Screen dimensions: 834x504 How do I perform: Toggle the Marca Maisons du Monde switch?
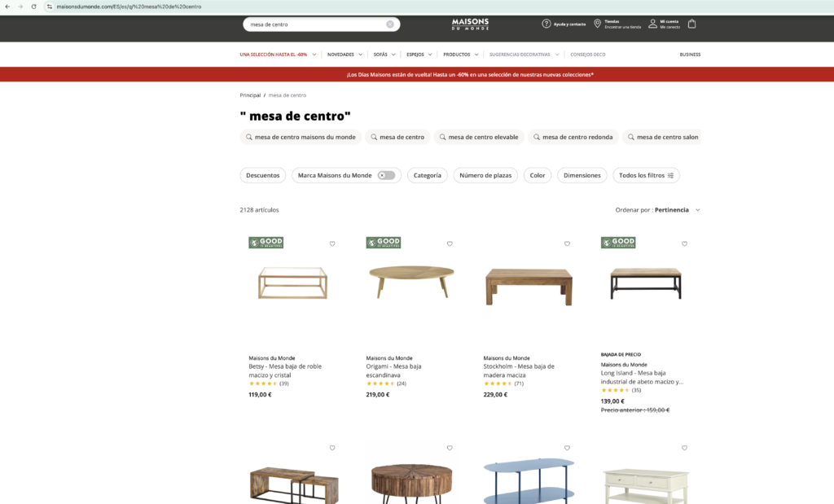(387, 175)
